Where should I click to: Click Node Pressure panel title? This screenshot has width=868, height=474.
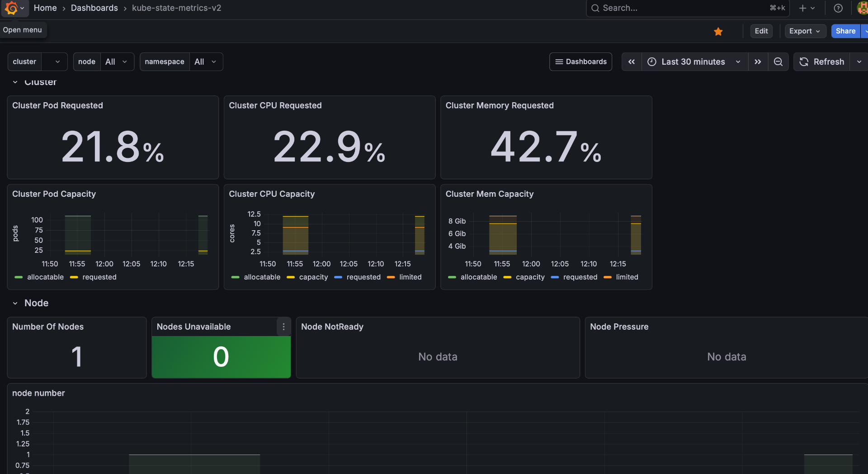pyautogui.click(x=619, y=327)
